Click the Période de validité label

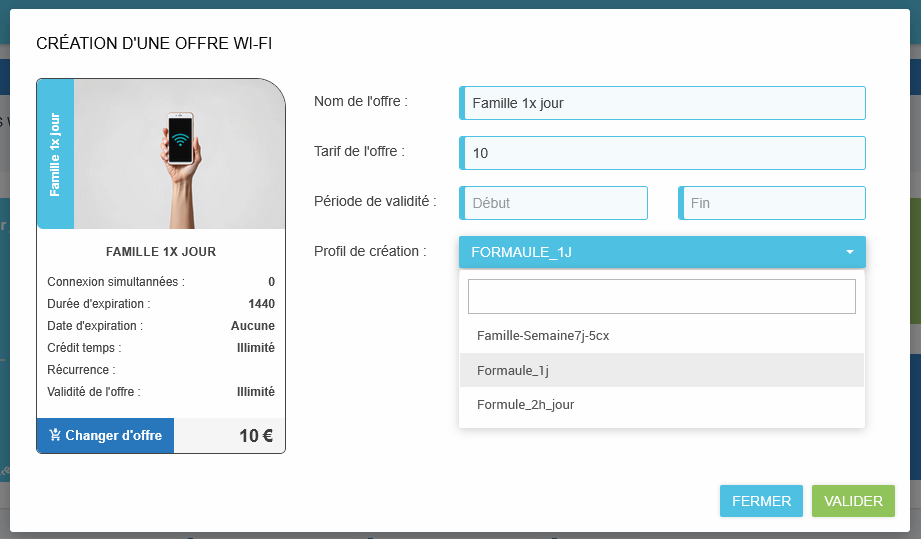(375, 201)
